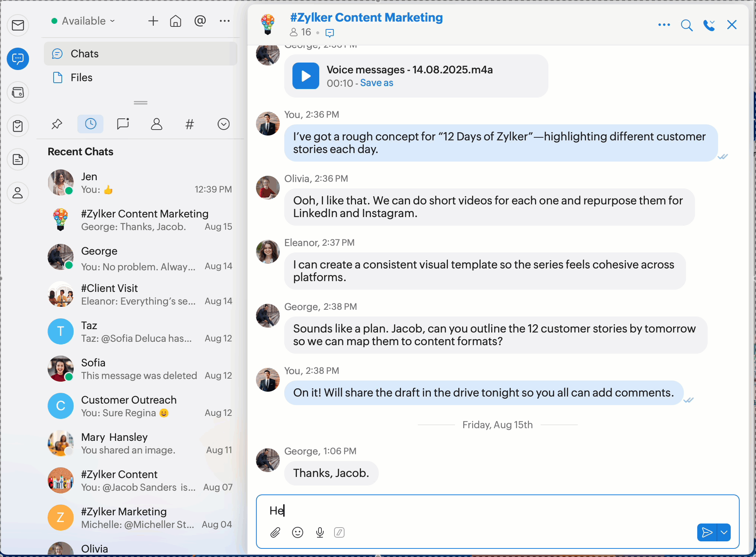Open the Notes document icon in sidebar

point(18,159)
